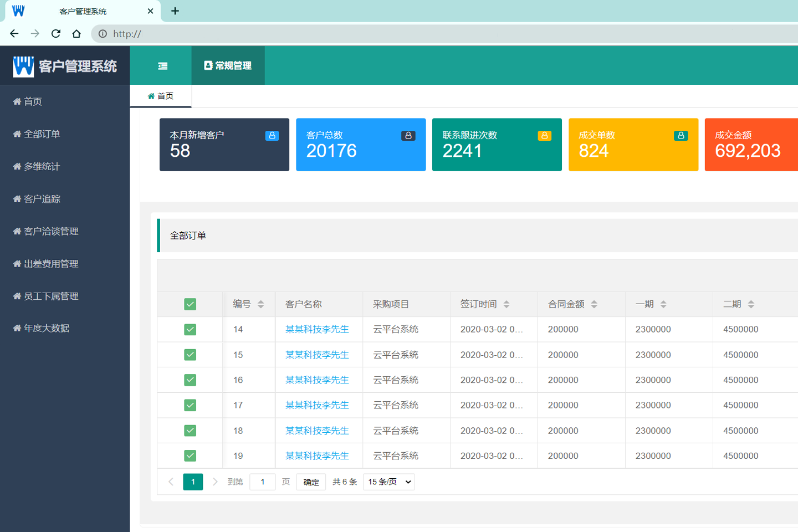798x532 pixels.
Task: Open 某某科技李先生 link in row 14
Action: (x=317, y=329)
